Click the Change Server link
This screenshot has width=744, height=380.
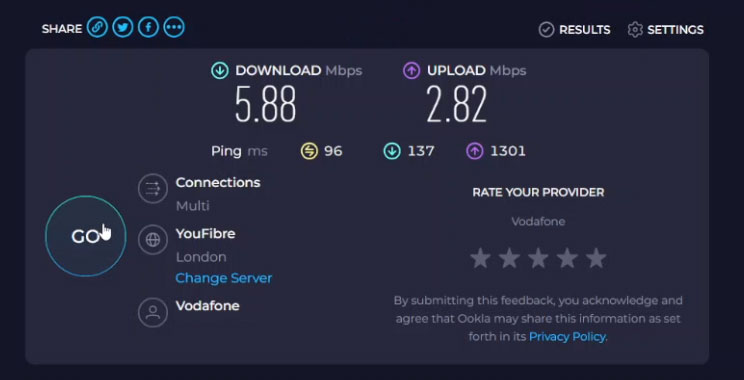[x=223, y=278]
